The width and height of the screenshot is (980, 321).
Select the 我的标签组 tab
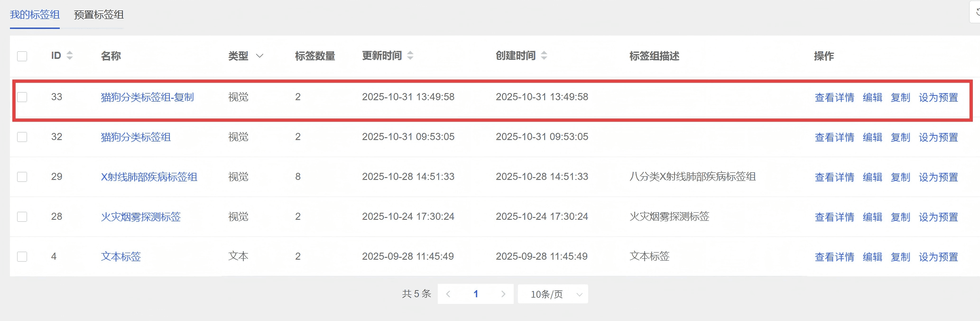click(x=35, y=15)
